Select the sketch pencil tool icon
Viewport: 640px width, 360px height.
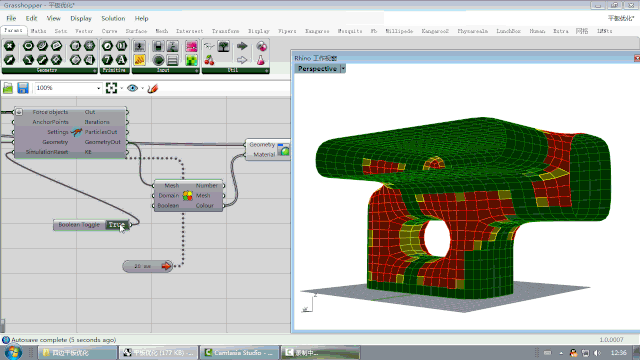pyautogui.click(x=153, y=88)
